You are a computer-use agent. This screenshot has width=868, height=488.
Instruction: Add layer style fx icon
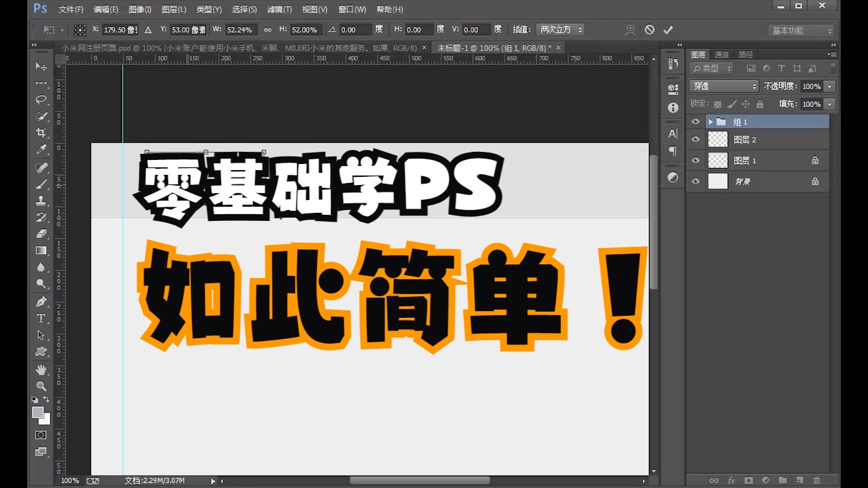tap(732, 480)
